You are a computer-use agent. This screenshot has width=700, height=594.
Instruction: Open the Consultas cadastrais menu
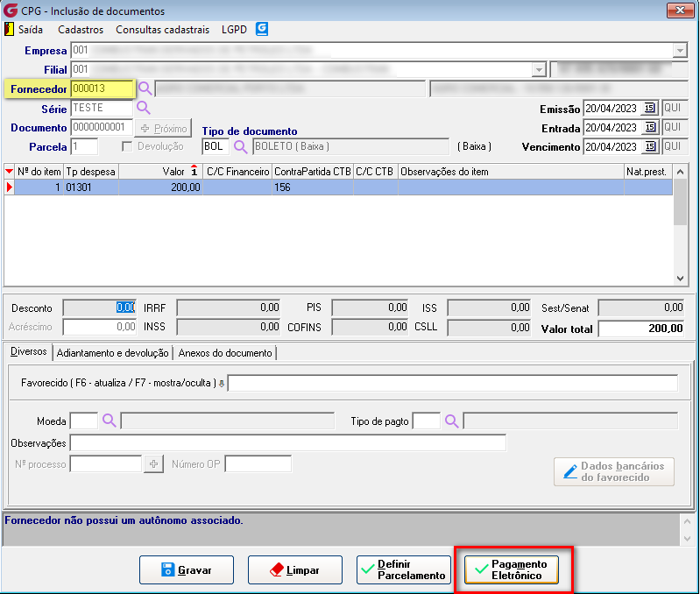[162, 30]
